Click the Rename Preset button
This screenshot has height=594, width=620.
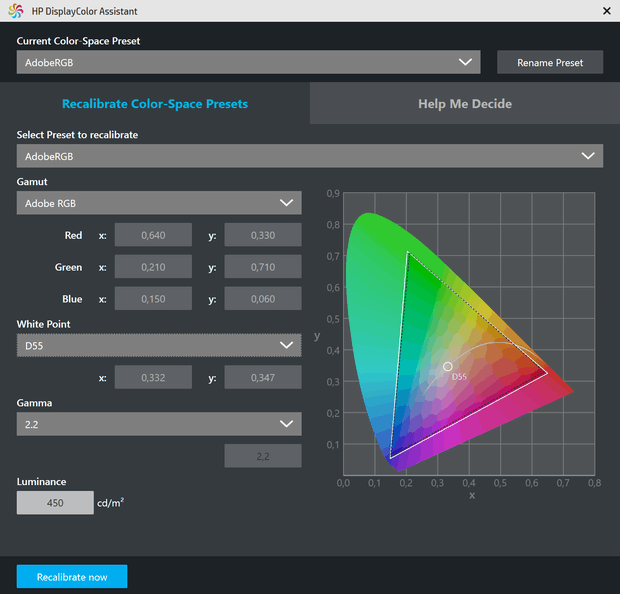550,62
